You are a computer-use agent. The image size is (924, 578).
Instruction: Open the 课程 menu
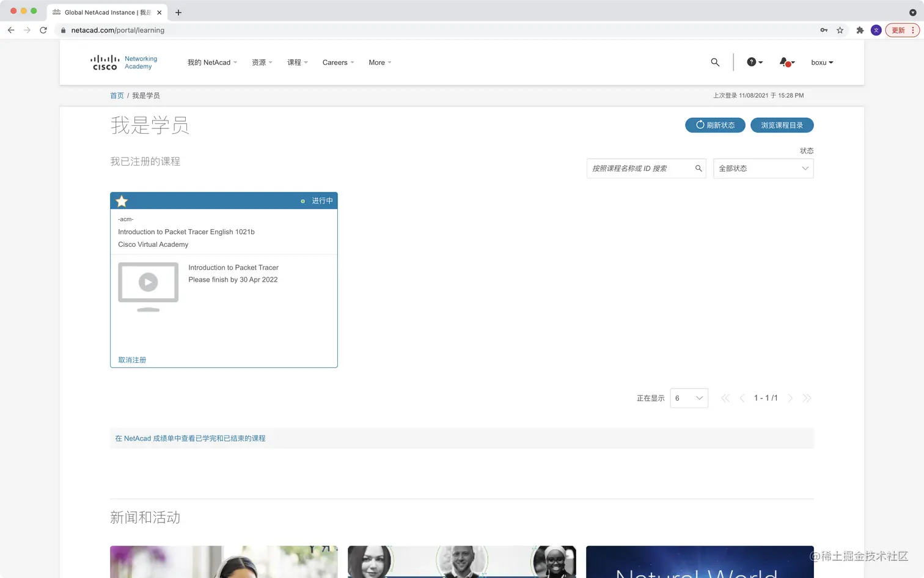pos(298,62)
